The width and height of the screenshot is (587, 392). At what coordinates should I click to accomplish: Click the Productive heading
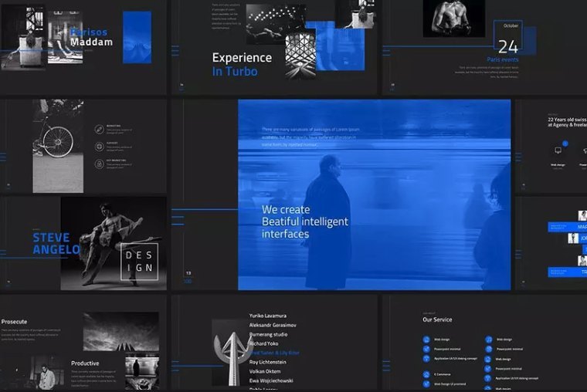85,363
